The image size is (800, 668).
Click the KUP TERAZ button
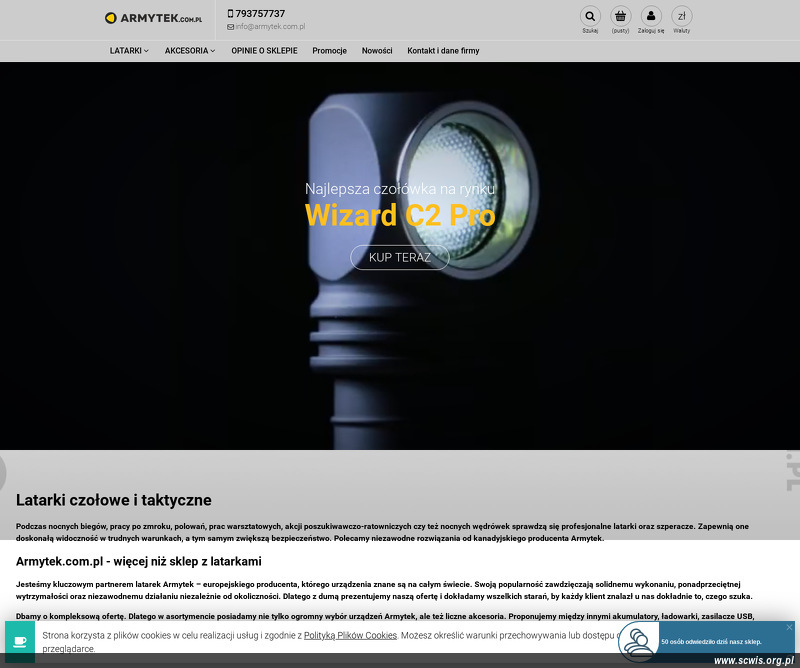click(400, 257)
